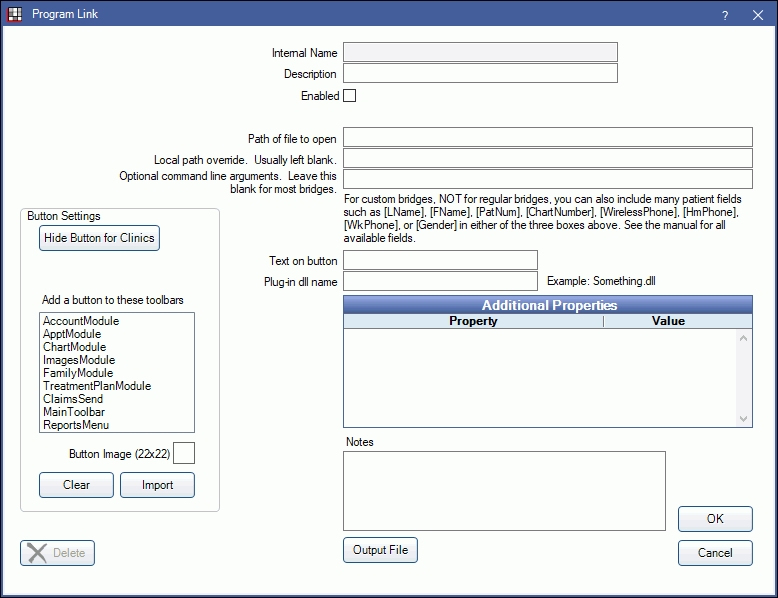Viewport: 778px width, 598px height.
Task: Toggle the Enabled checkbox
Action: (350, 96)
